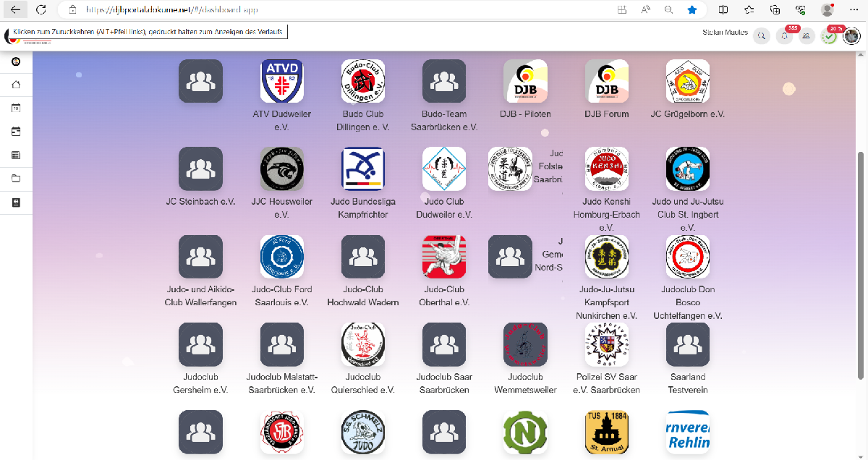Go back with browser back arrow
The image size is (868, 460).
pyautogui.click(x=15, y=9)
